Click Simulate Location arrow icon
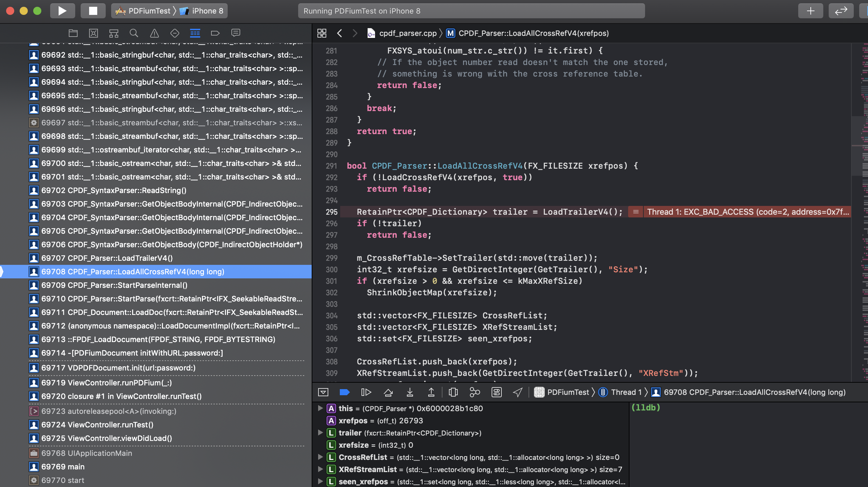Screen dimensions: 868x487 coord(518,392)
